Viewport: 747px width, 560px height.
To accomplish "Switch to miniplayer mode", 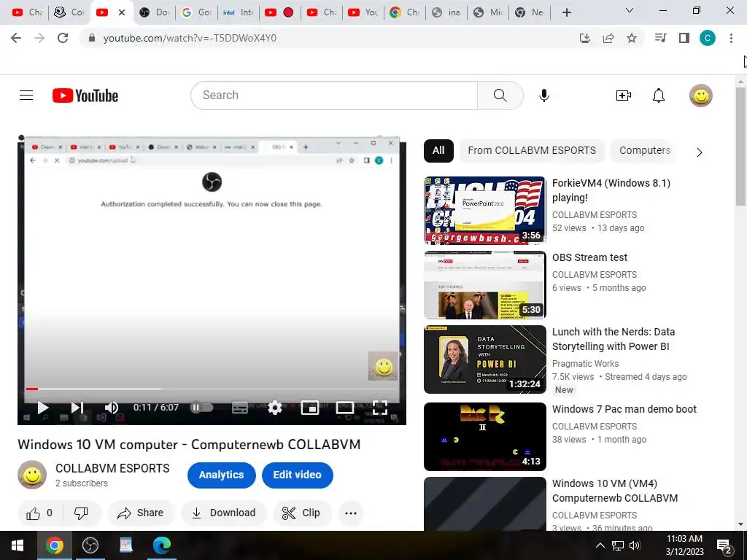I will coord(309,408).
